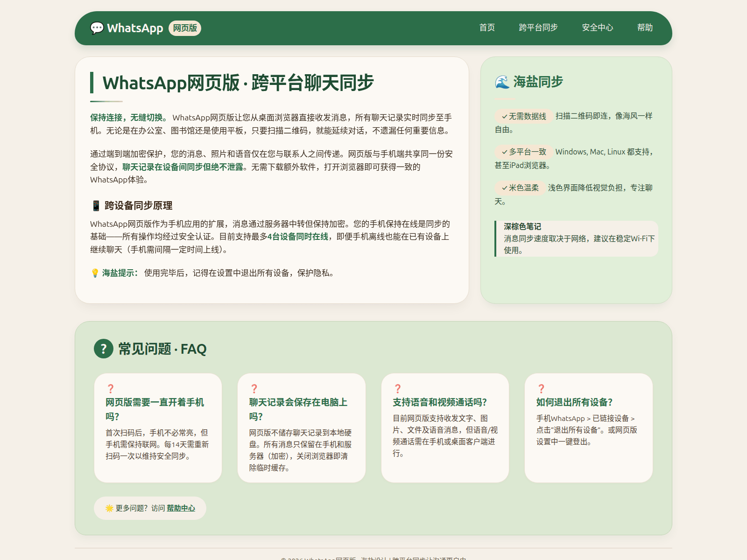Viewport: 747px width, 560px height.
Task: Click text 扫描二维码即连,像海风一样
Action: click(x=604, y=116)
